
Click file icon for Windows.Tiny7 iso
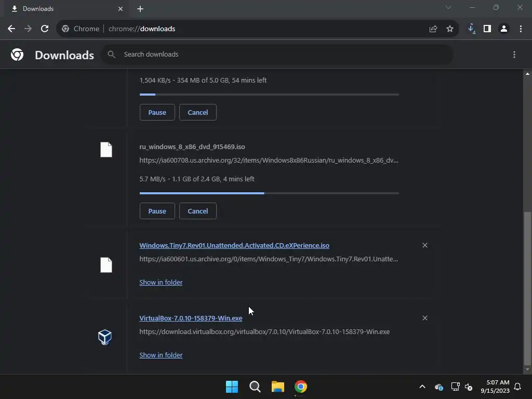click(x=106, y=265)
